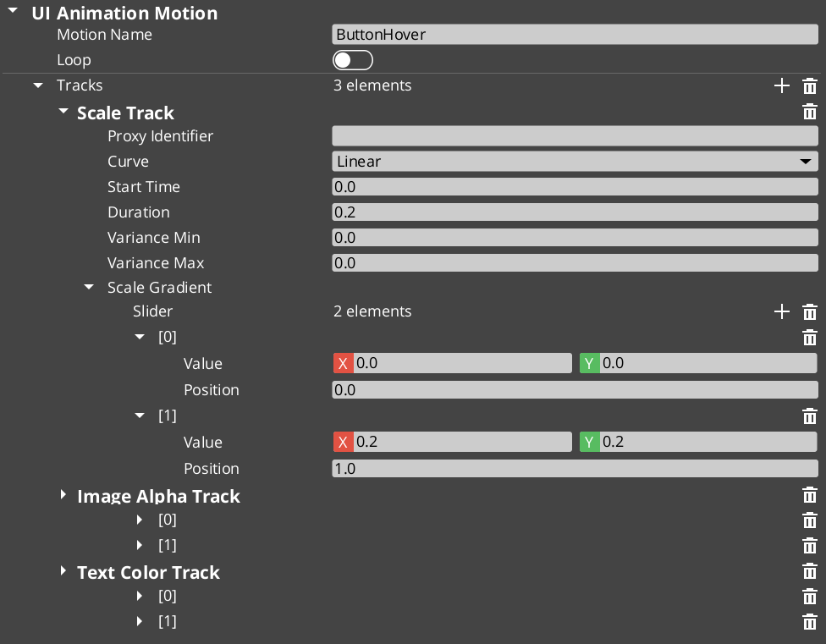Screen dimensions: 826x644
Task: Expand the Image Alpha Track
Action: [x=63, y=495]
